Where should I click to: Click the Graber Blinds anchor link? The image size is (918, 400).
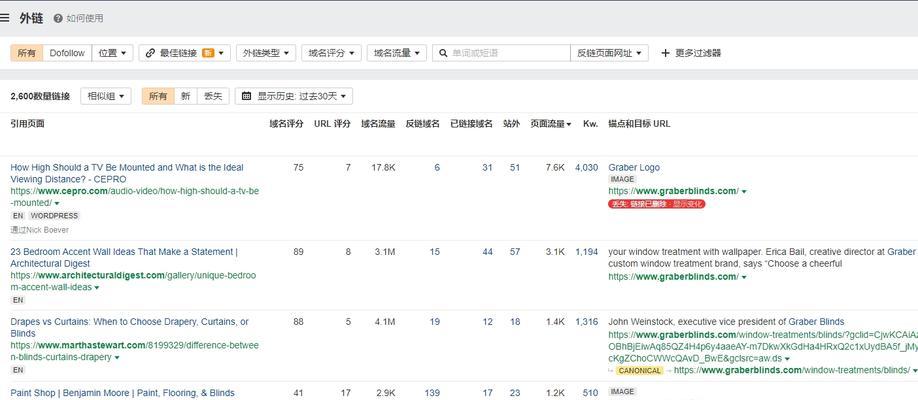[816, 322]
